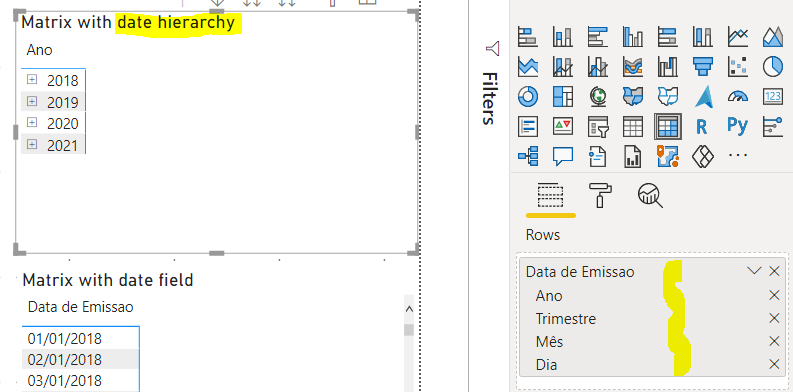Select the shape map visual
The width and height of the screenshot is (793, 392).
point(668,96)
